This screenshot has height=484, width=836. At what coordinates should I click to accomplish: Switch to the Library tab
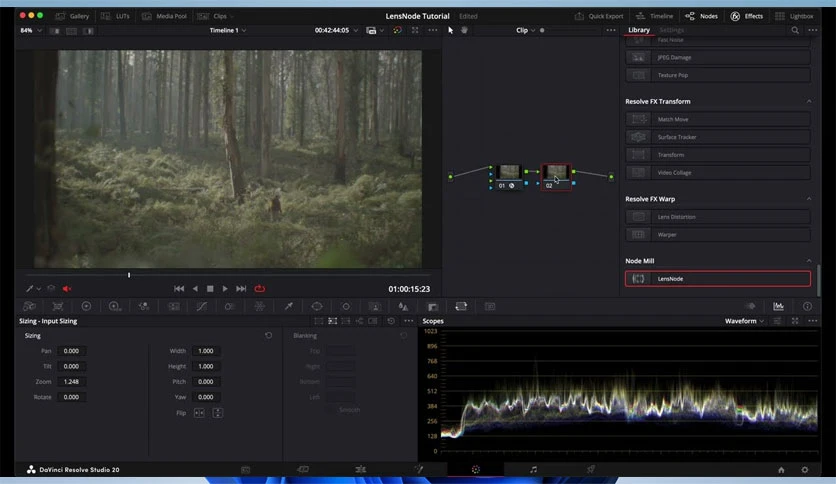(x=639, y=30)
